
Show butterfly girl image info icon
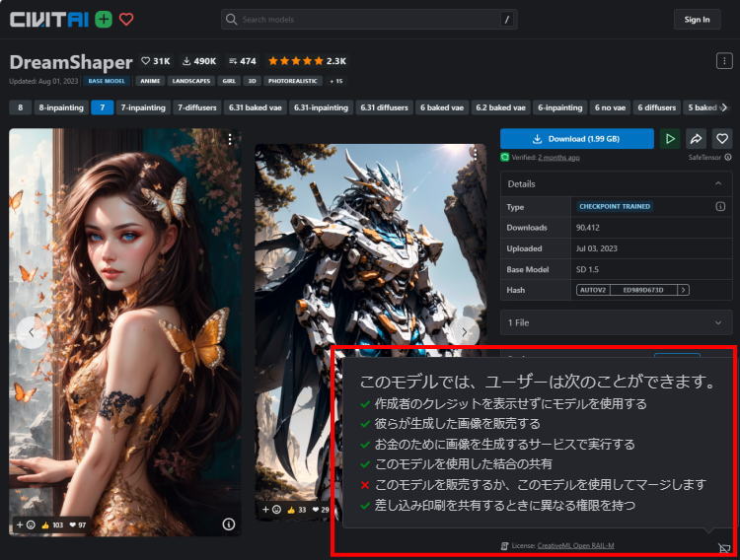tap(229, 525)
